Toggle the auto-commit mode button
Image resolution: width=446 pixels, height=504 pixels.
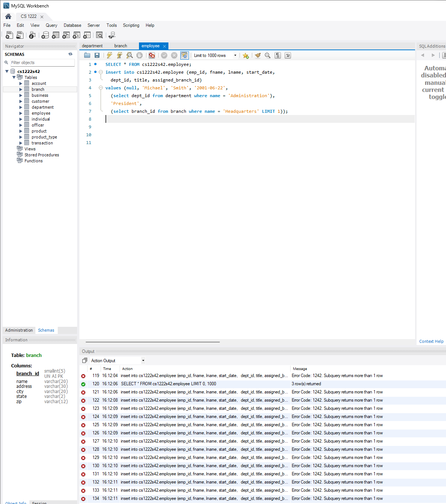[x=184, y=55]
